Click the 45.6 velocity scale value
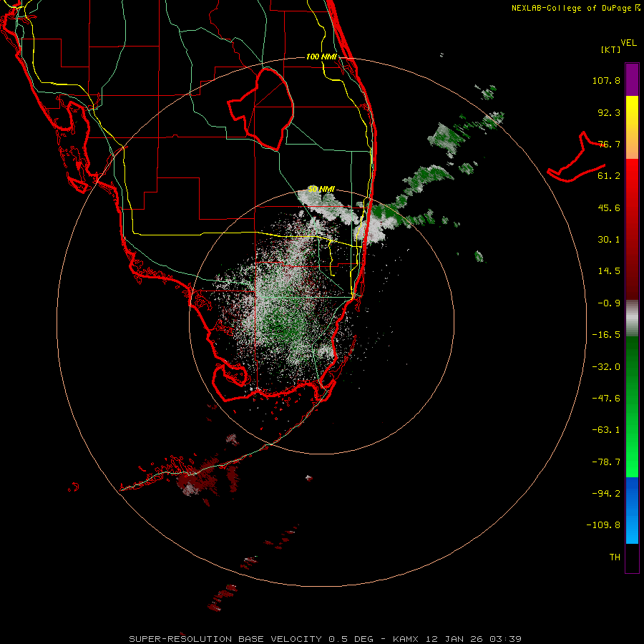 tap(609, 208)
